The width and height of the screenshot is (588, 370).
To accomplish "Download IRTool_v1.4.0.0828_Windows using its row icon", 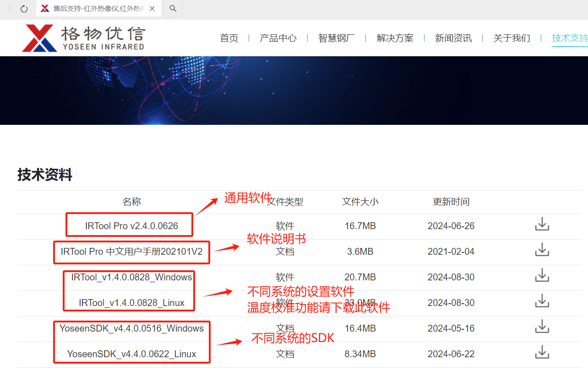I will pyautogui.click(x=542, y=275).
